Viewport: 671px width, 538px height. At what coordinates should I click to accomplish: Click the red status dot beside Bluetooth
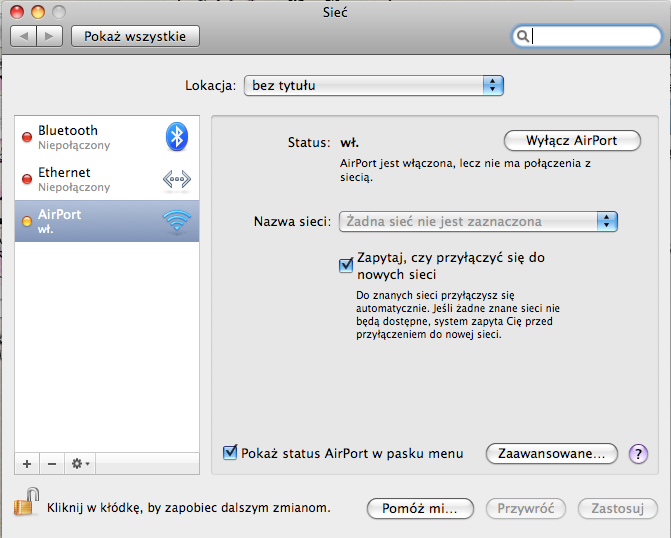point(27,137)
